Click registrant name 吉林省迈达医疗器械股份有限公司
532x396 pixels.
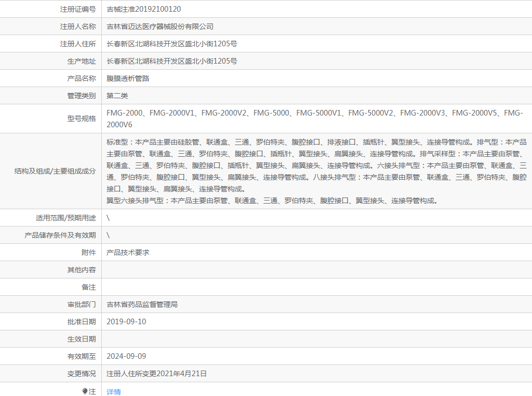coord(160,26)
